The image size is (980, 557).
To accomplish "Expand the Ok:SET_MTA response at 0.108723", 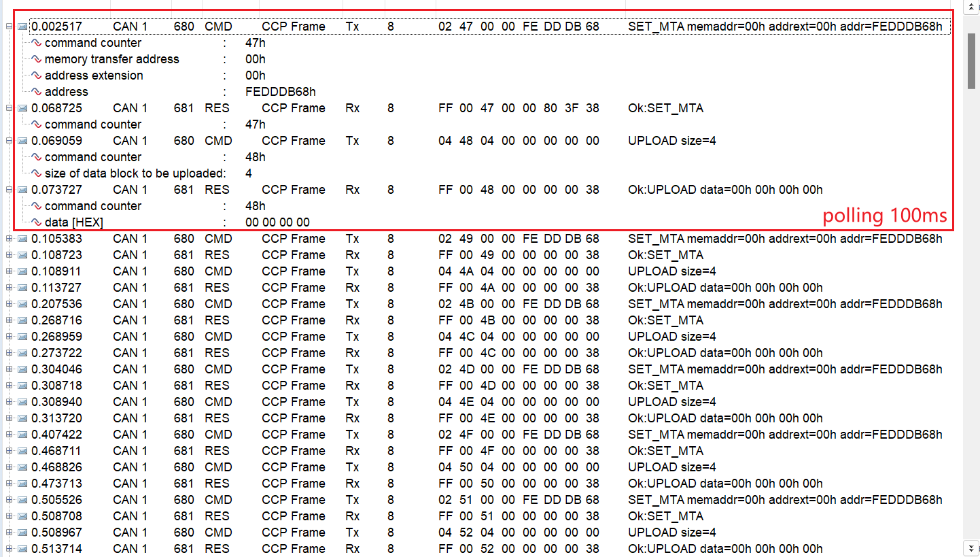I will coord(7,254).
